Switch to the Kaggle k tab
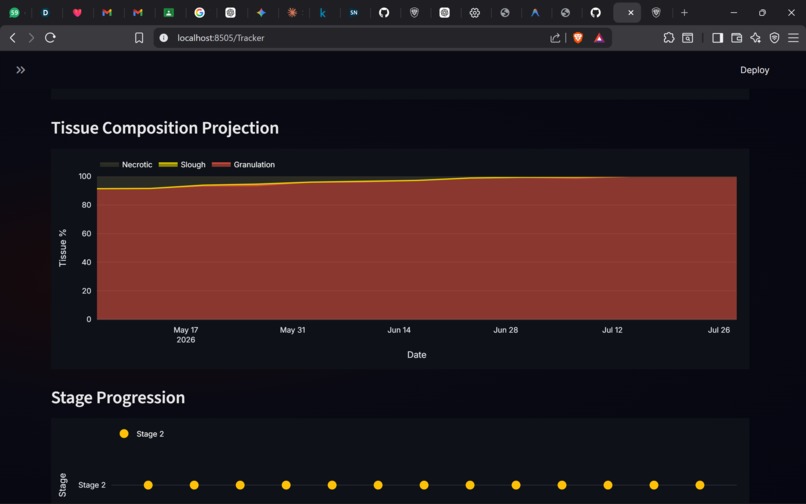 (322, 13)
